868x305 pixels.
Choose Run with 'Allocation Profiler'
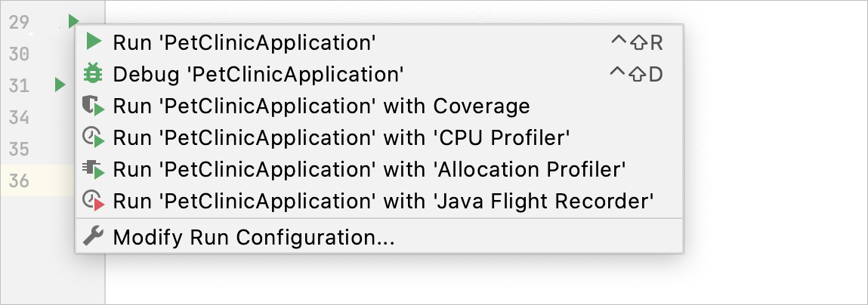379,169
